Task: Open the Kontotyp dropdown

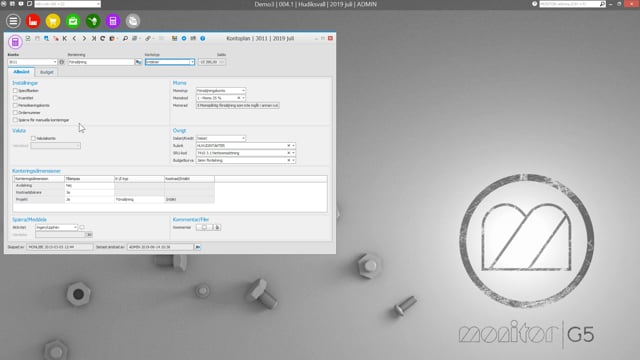Action: point(192,62)
